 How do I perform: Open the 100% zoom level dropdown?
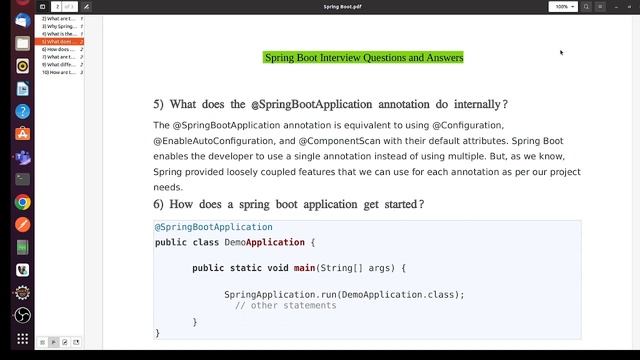pyautogui.click(x=563, y=7)
